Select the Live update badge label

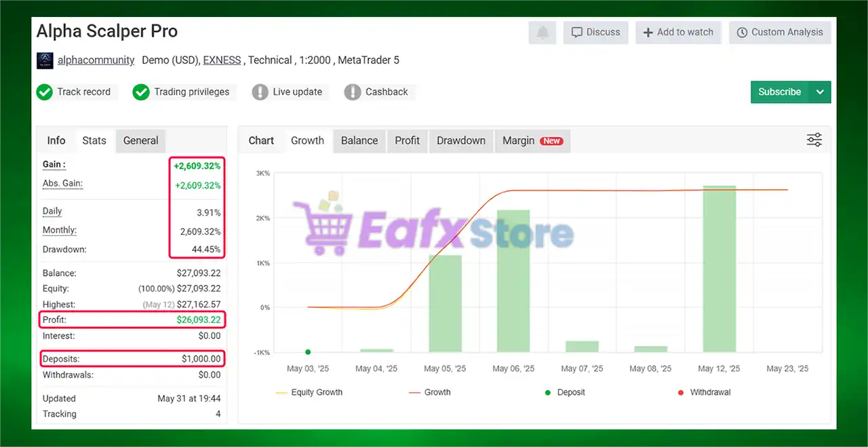[298, 92]
